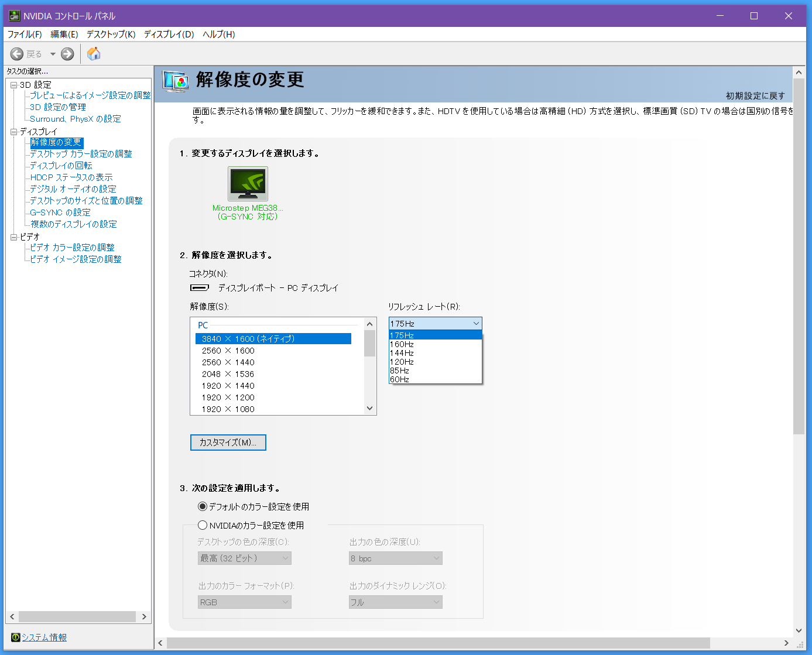The image size is (812, 655).
Task: Choose 85Hz refresh rate option
Action: tap(436, 371)
